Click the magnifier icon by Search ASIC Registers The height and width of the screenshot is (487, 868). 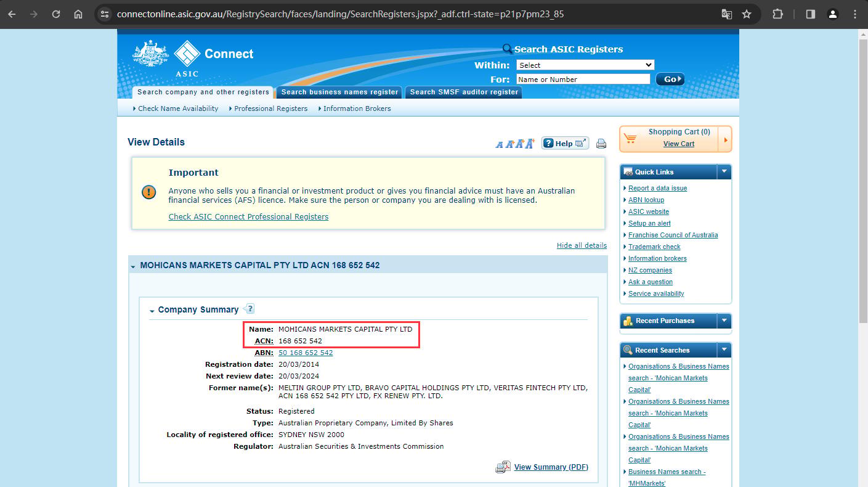pos(508,49)
